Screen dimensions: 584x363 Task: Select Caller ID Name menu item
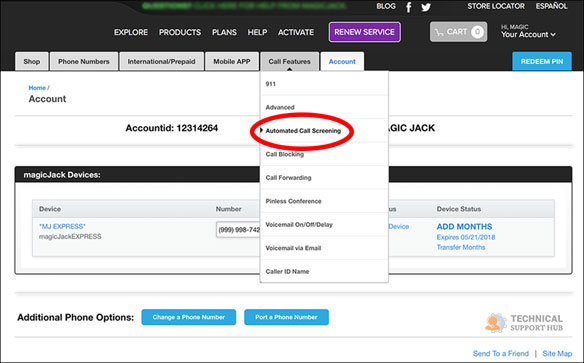tap(324, 271)
